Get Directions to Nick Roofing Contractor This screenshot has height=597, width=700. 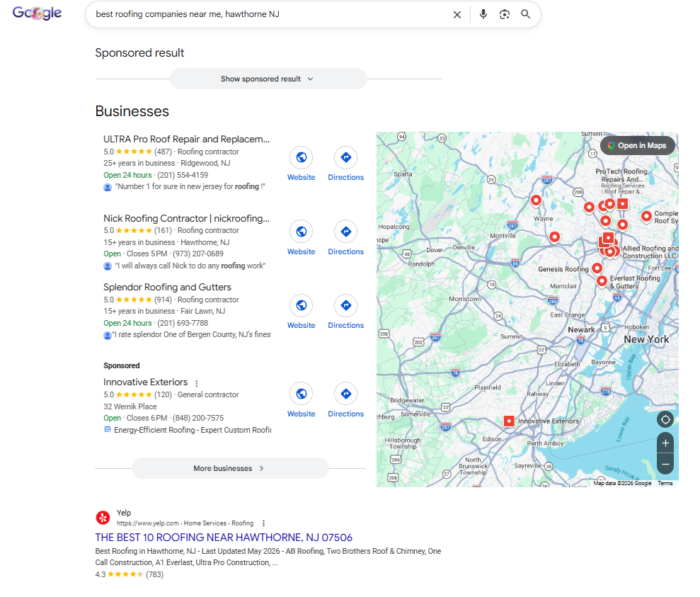[x=346, y=232]
